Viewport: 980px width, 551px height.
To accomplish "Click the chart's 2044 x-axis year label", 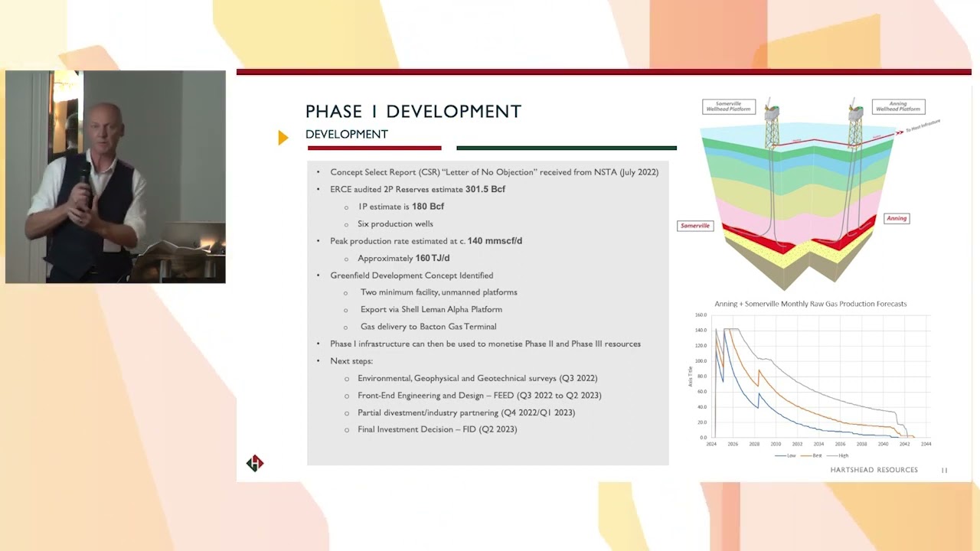I will (926, 444).
